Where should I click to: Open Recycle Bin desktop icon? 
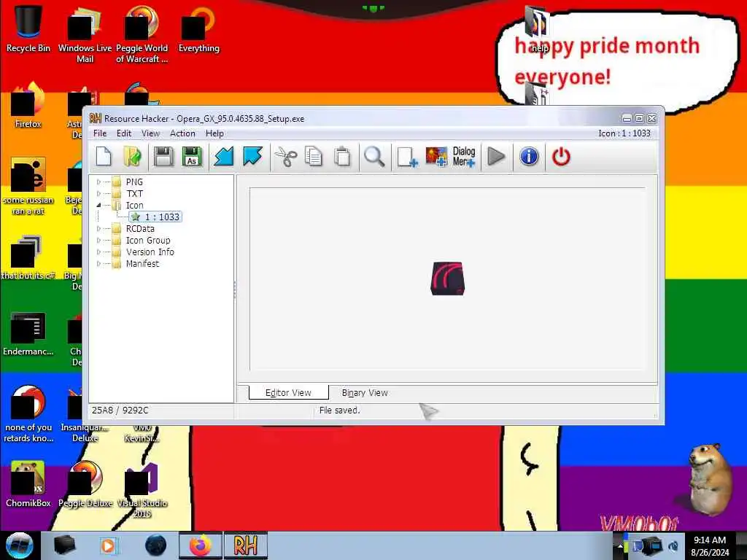tap(28, 28)
